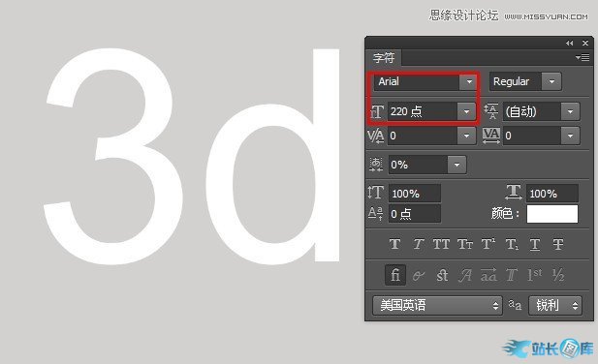The image size is (598, 364).
Task: Click the white text color swatch
Action: 552,214
